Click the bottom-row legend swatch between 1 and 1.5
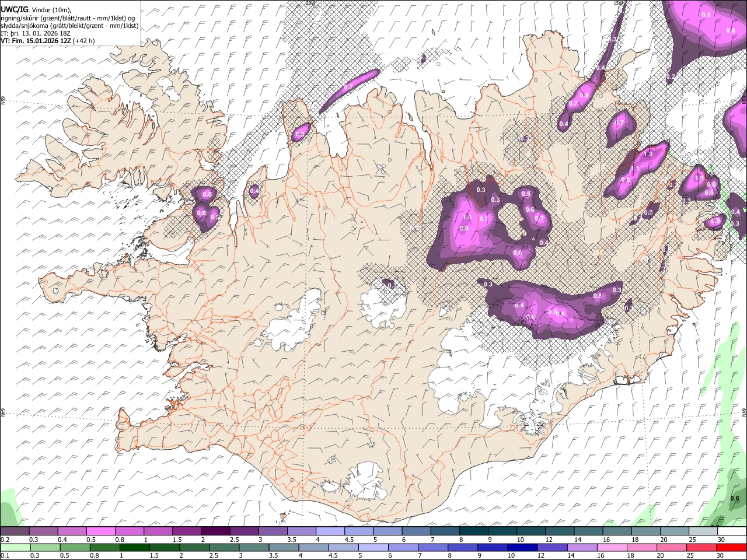This screenshot has height=560, width=747. 135,547
